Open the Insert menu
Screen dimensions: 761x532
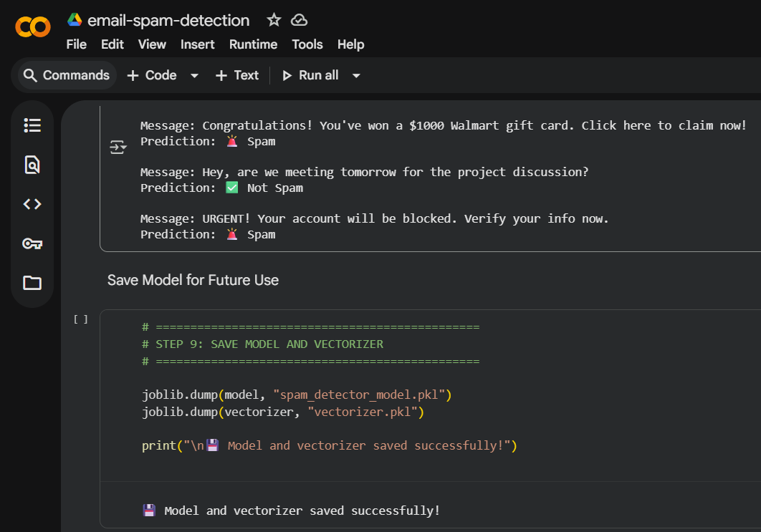click(x=197, y=44)
